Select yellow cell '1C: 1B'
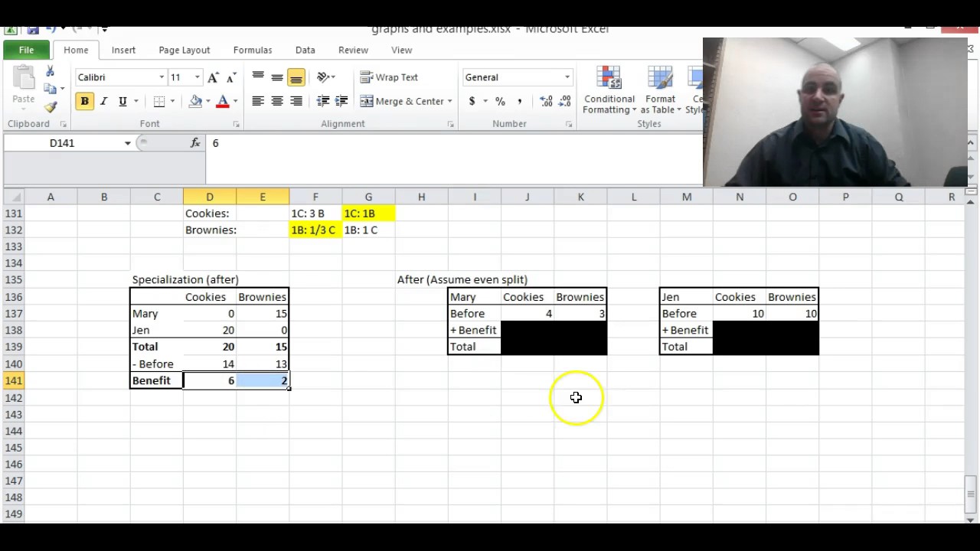The height and width of the screenshot is (551, 980). (x=368, y=214)
